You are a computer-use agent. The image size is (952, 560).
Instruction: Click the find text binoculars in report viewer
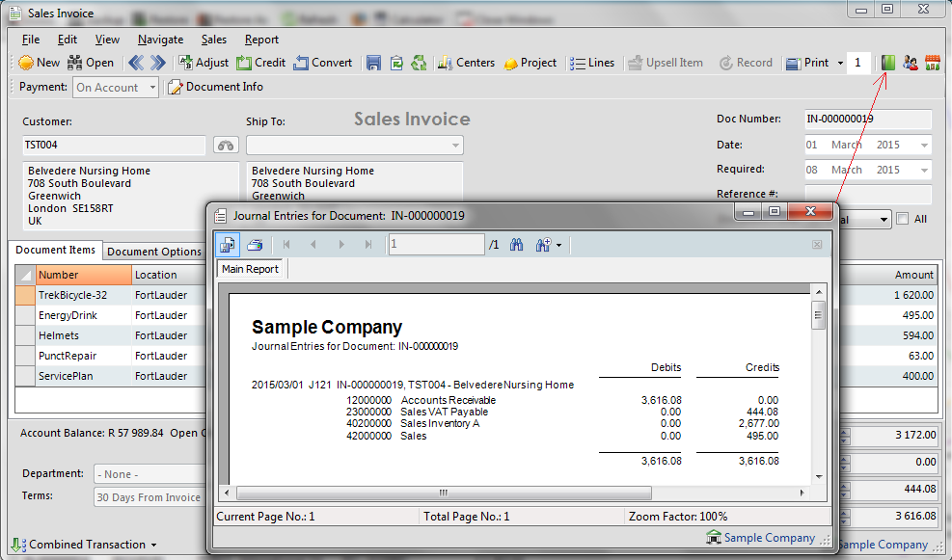516,245
